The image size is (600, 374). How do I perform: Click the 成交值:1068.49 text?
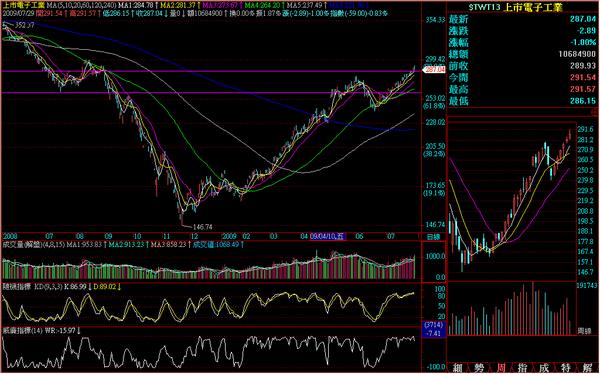pos(217,244)
